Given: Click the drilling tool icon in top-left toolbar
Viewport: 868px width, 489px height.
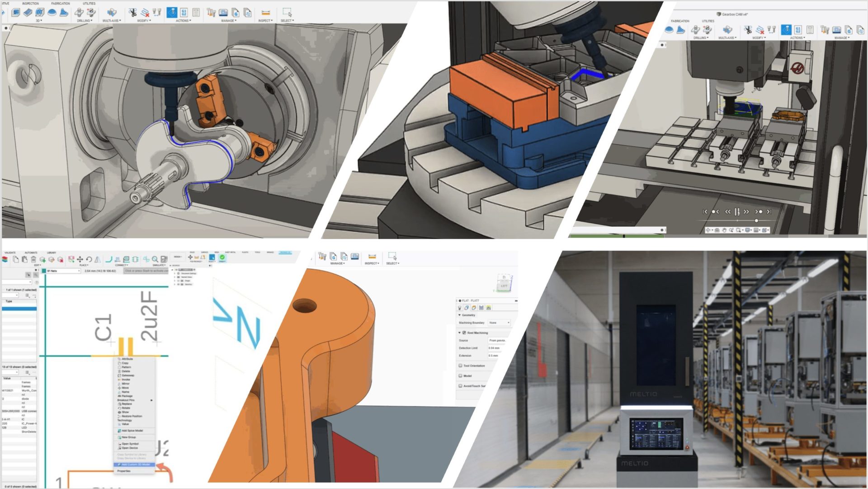Looking at the screenshot, I should (80, 13).
